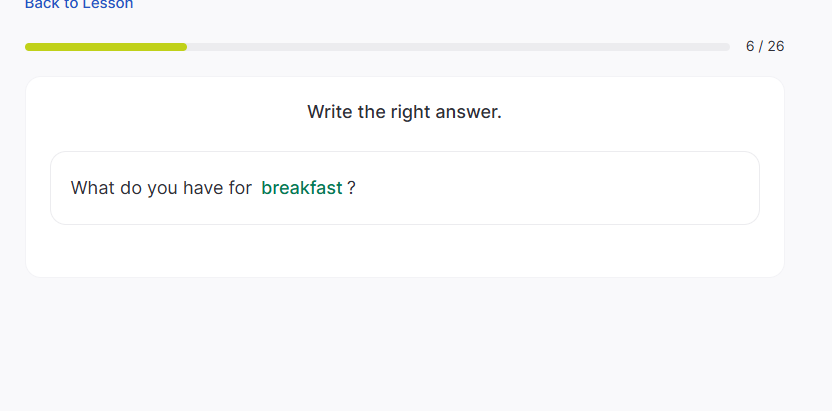This screenshot has width=832, height=411.
Task: Click the question mark after breakfast
Action: pos(352,188)
